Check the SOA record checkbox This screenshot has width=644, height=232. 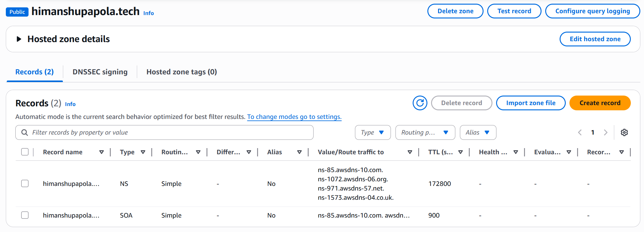(x=25, y=215)
